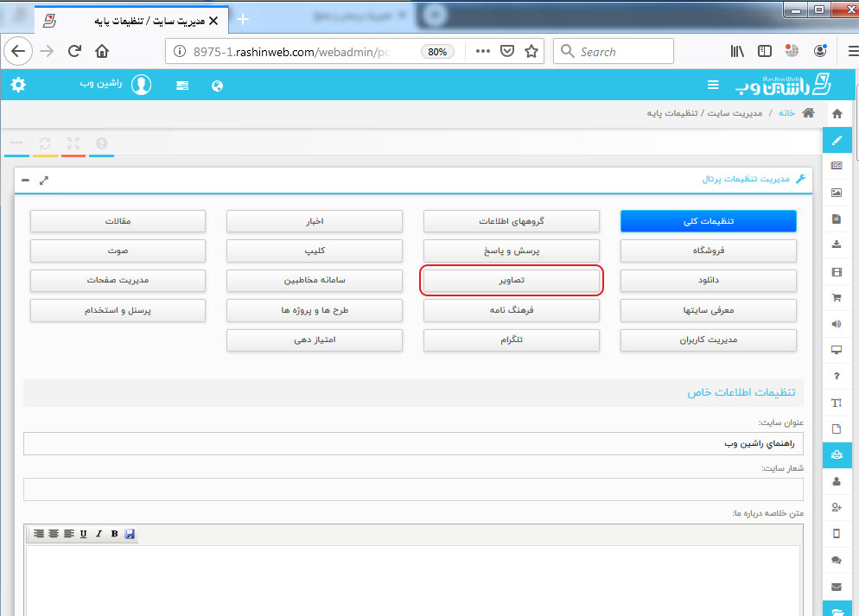Toggle underline formatting in the text editor
Image resolution: width=859 pixels, height=616 pixels.
[83, 534]
